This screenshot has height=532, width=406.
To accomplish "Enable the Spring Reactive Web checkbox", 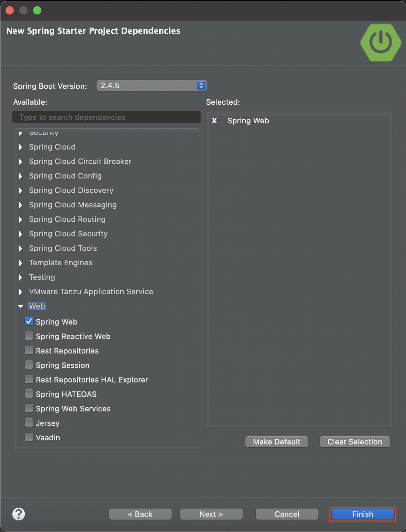I will tap(29, 336).
